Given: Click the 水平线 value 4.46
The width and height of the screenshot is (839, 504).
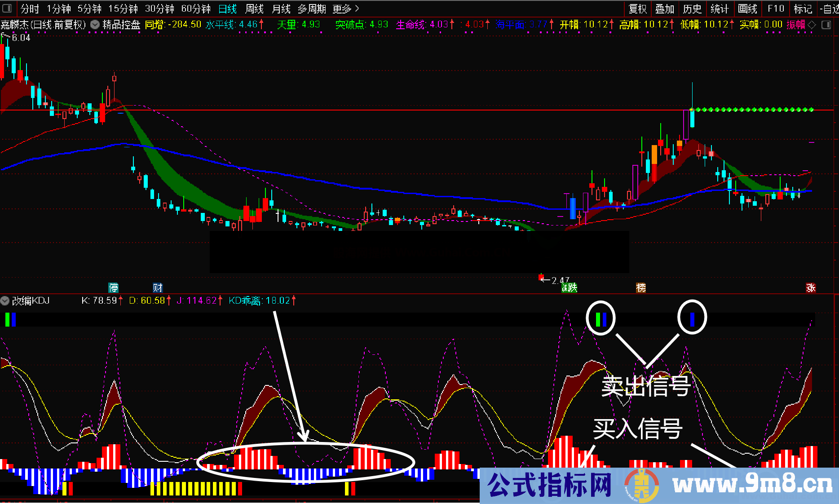Looking at the screenshot, I should 248,25.
